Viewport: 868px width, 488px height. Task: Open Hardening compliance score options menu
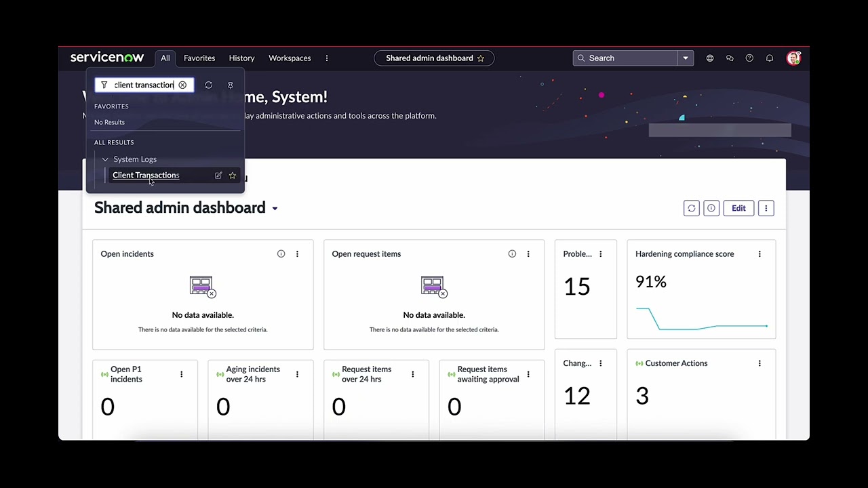pyautogui.click(x=759, y=254)
